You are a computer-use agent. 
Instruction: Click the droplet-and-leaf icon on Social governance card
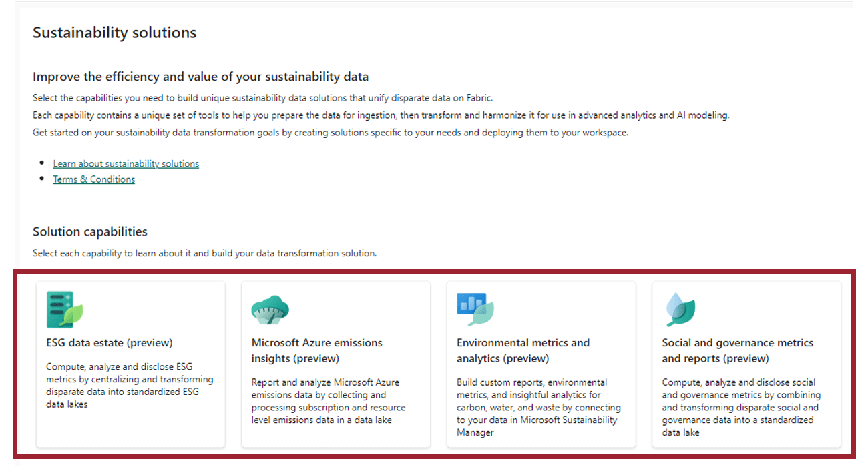[x=680, y=308]
